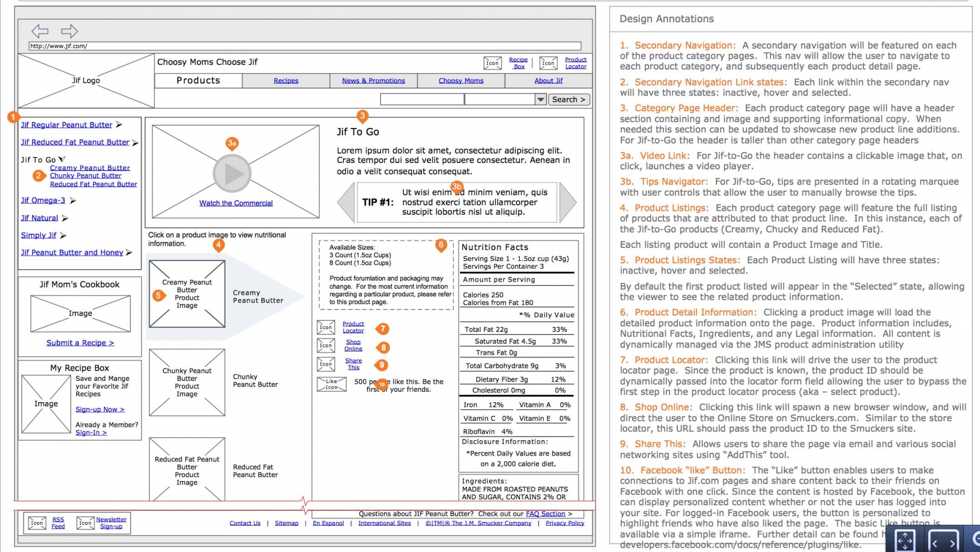Click the My Recipe Box image
Screen dimensions: 980x552
click(x=46, y=404)
